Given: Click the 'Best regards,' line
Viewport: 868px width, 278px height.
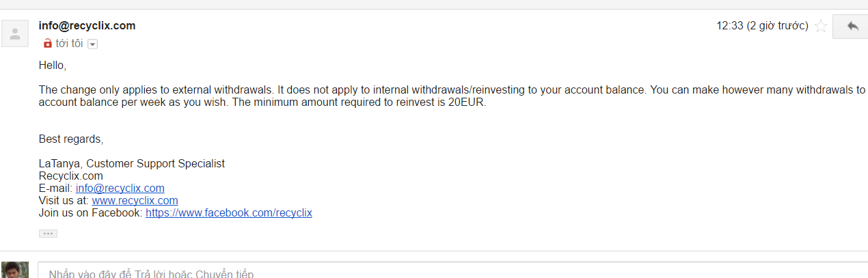Looking at the screenshot, I should click(71, 139).
